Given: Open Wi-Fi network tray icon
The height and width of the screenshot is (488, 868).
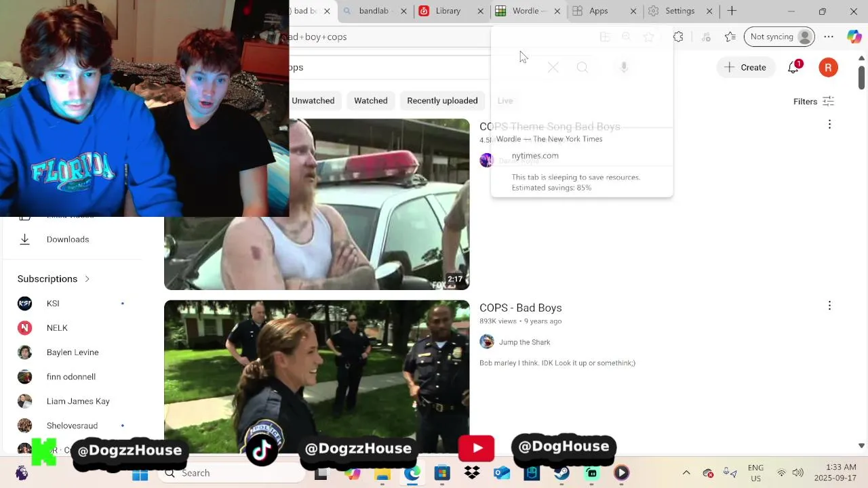Looking at the screenshot, I should [x=781, y=473].
